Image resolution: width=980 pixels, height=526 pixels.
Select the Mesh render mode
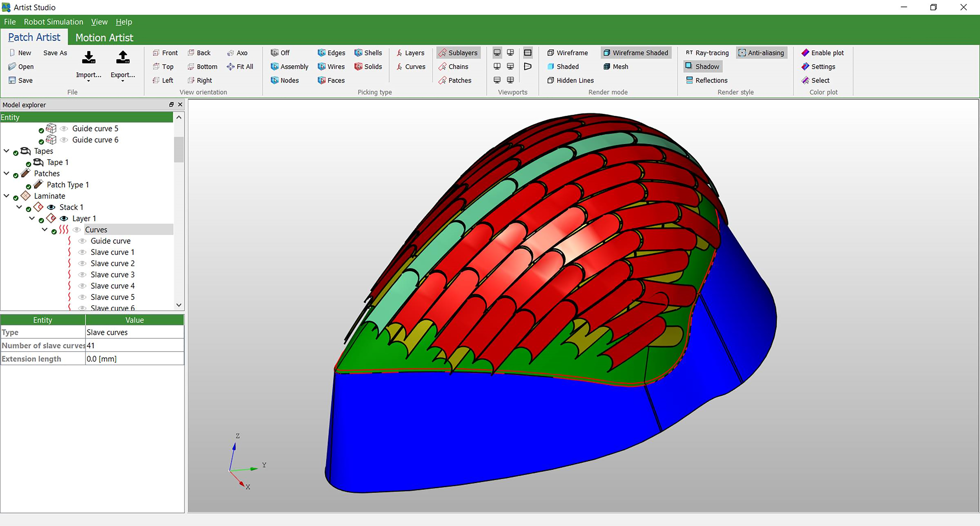616,67
